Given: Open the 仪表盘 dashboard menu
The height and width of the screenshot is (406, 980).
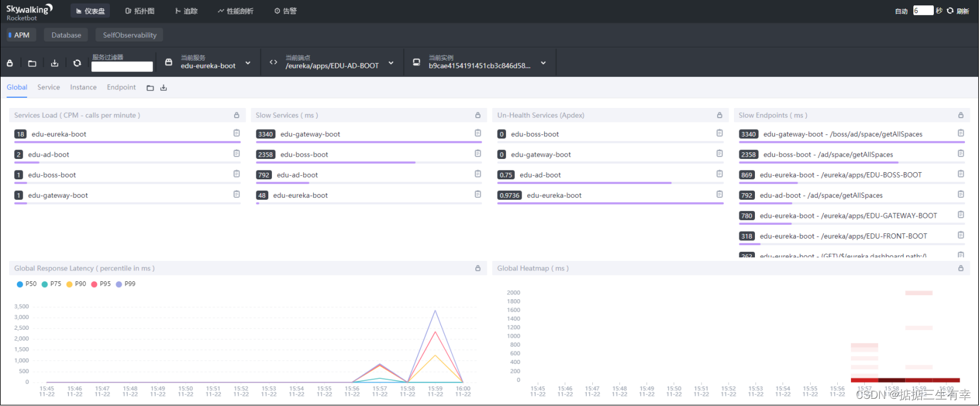Looking at the screenshot, I should [91, 11].
